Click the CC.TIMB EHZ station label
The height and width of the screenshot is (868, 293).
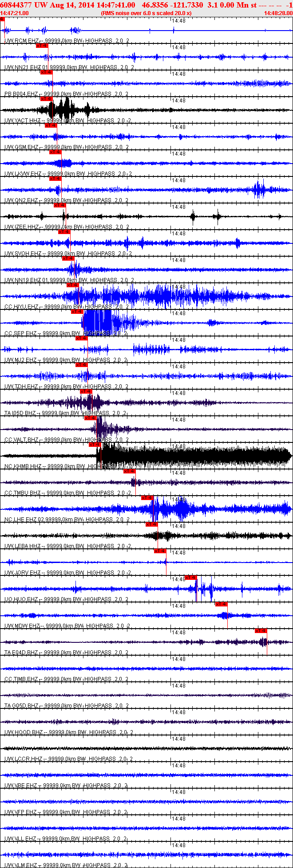(x=21, y=679)
